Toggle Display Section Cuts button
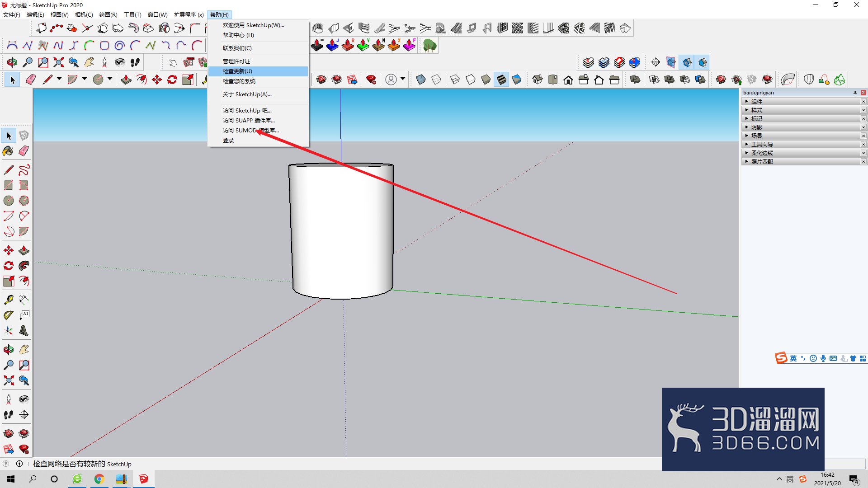868x488 pixels. (x=687, y=62)
